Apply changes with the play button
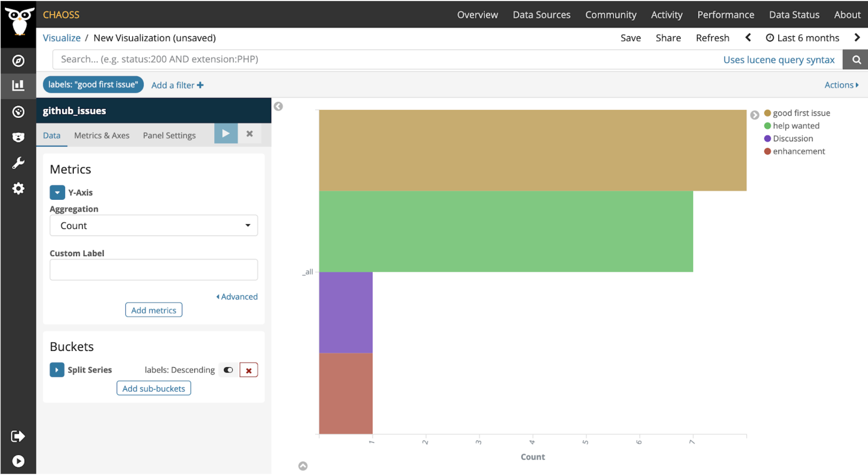This screenshot has width=868, height=475. (226, 134)
